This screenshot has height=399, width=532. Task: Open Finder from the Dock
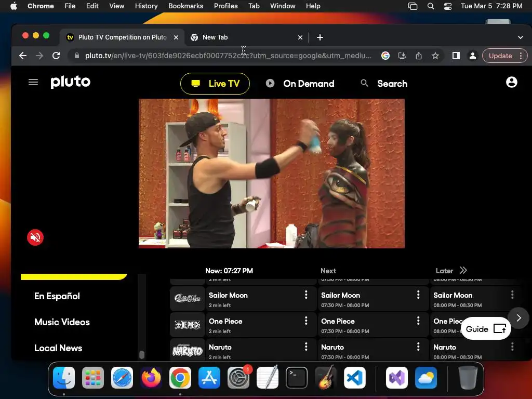click(x=64, y=377)
